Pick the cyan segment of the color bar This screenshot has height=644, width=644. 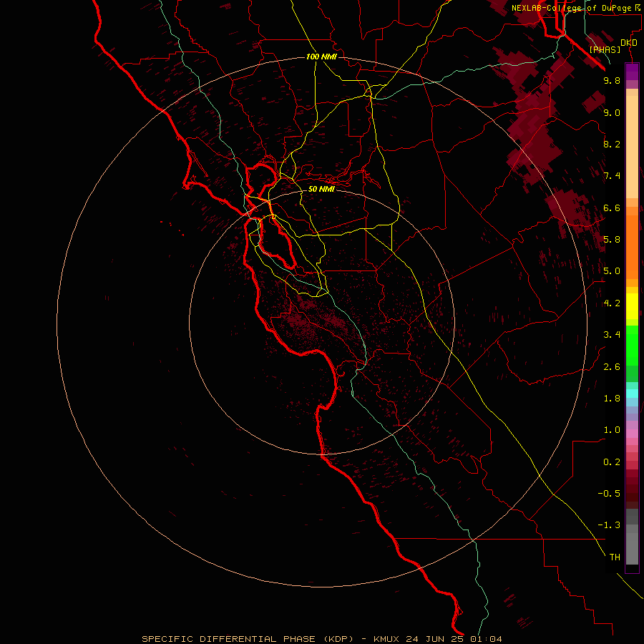click(x=632, y=394)
